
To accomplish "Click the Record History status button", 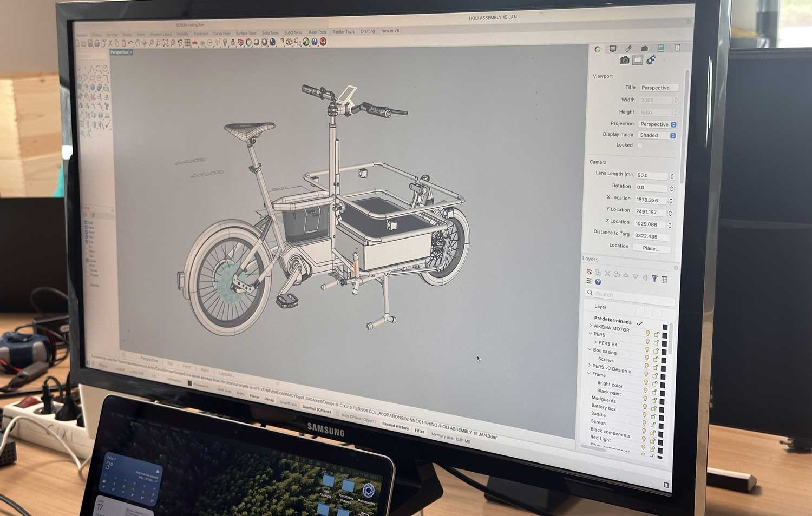I will 395,427.
